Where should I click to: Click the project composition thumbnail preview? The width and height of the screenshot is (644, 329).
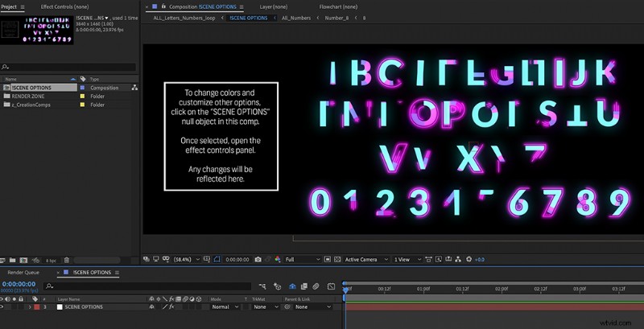tap(37, 30)
